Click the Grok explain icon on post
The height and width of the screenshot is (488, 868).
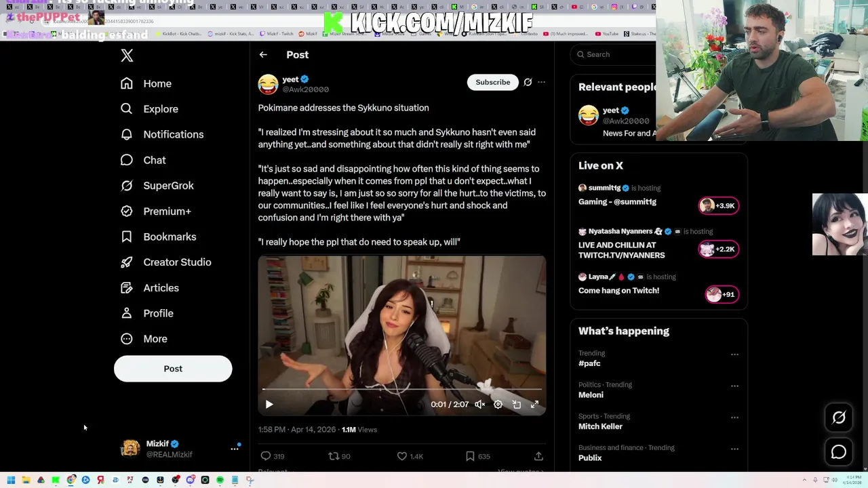[x=528, y=83]
